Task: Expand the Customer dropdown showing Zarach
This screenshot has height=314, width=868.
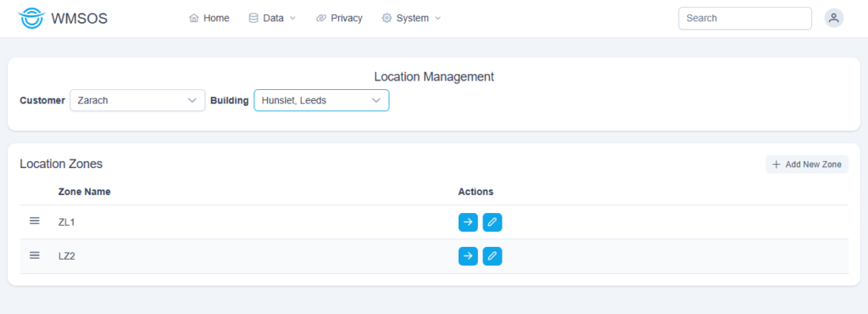Action: 137,100
